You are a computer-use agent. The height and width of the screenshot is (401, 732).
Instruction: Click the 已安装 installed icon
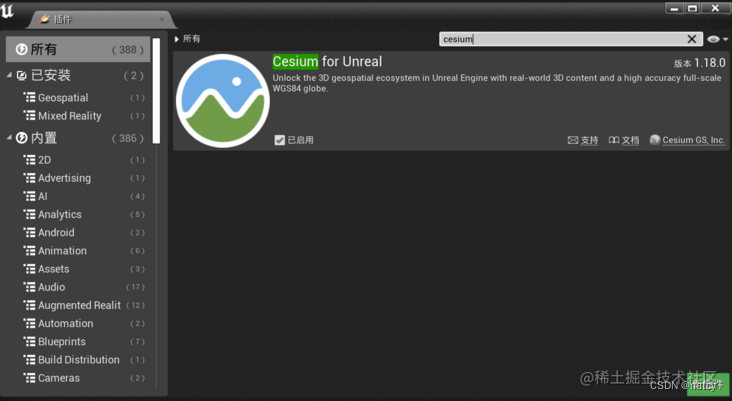point(21,75)
